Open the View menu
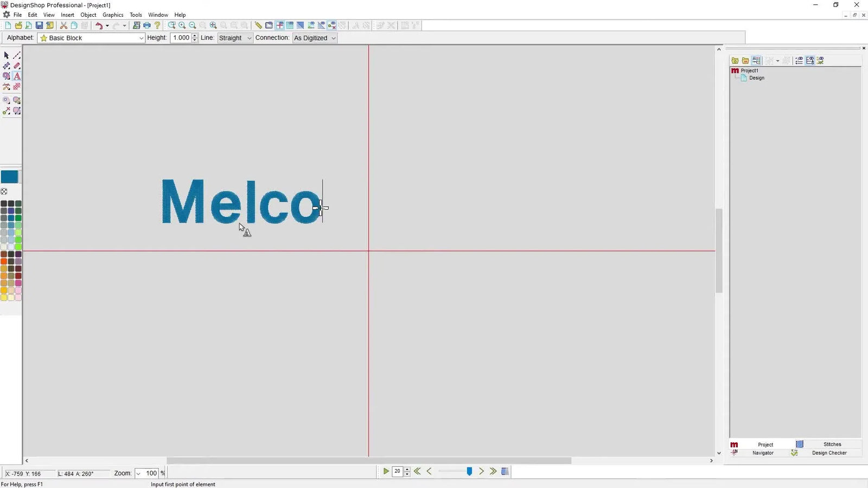 49,15
